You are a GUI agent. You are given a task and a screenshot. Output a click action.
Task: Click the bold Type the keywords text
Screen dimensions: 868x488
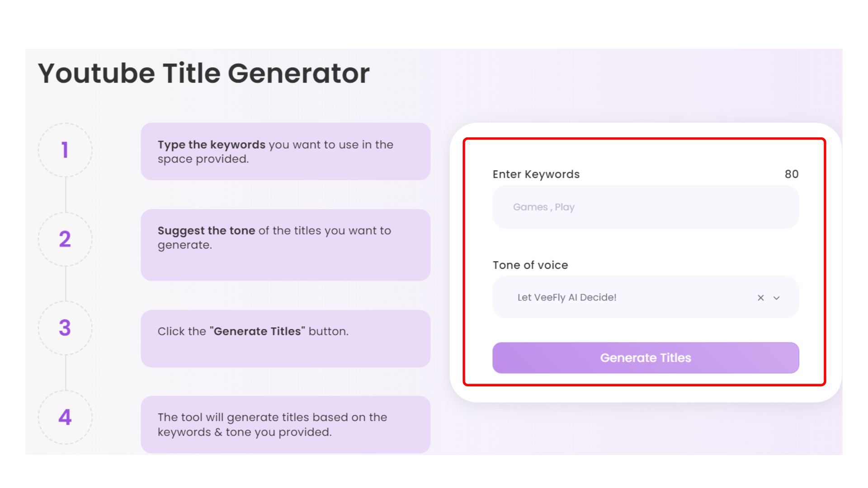pos(211,145)
